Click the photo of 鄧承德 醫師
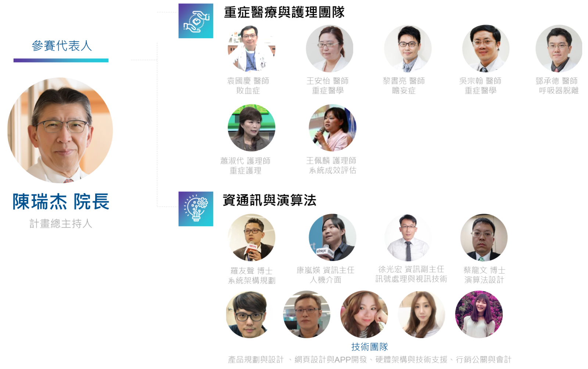This screenshot has width=588, height=369. click(559, 48)
